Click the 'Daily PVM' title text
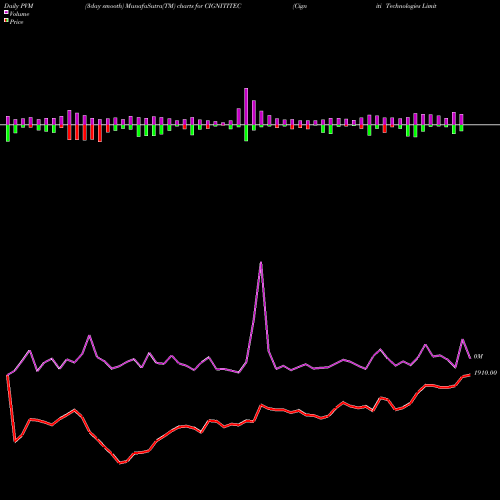Viewport: 500px width, 500px height. (19, 6)
